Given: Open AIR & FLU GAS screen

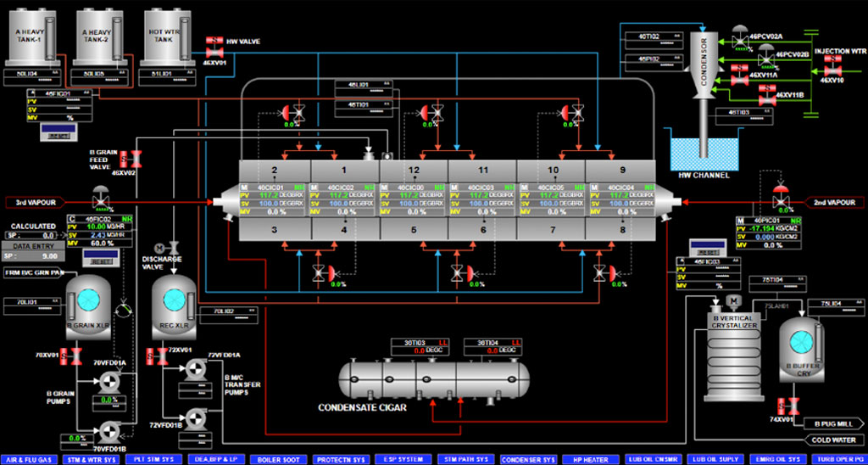Looking at the screenshot, I should click(x=30, y=460).
